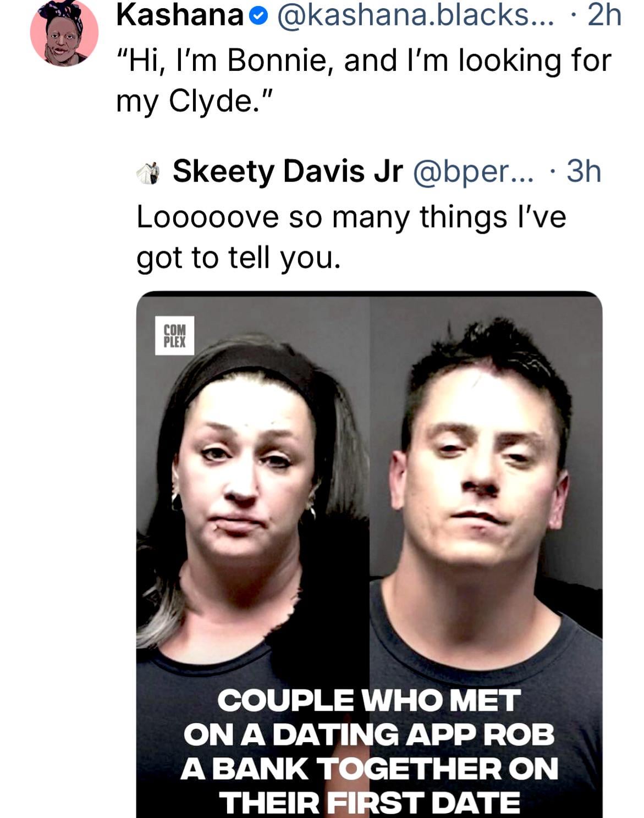Screen dimensions: 644x818
Task: Click the 2h timestamp of the post
Action: pos(604,16)
